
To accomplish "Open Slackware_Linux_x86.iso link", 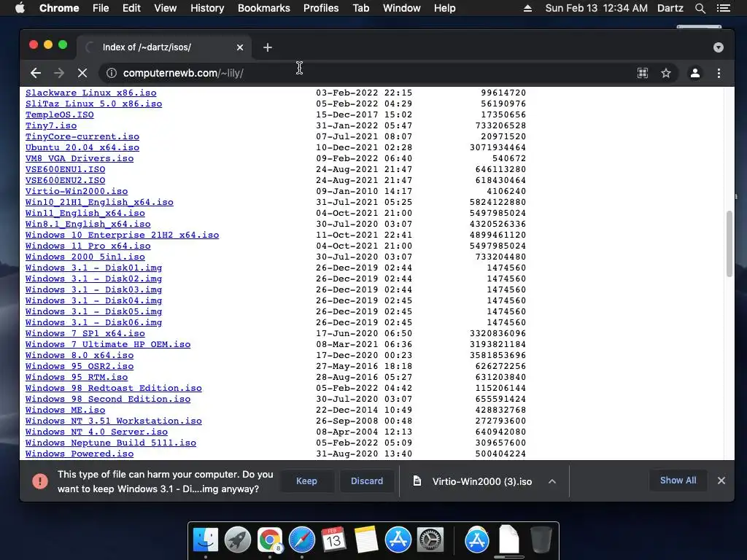I will tap(91, 93).
